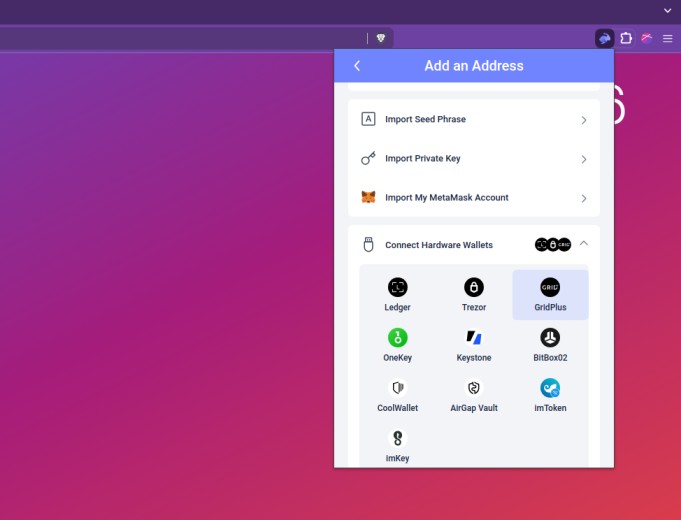The width and height of the screenshot is (681, 520).
Task: Go back using the header arrow
Action: (357, 66)
